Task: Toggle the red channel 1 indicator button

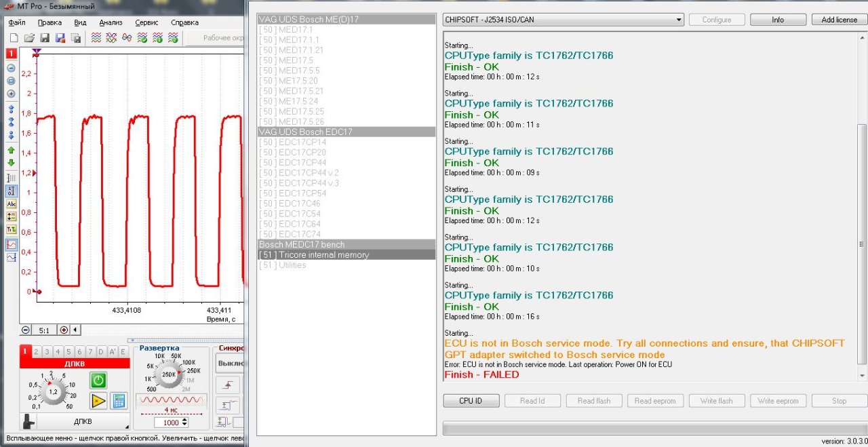Action: coord(11,53)
